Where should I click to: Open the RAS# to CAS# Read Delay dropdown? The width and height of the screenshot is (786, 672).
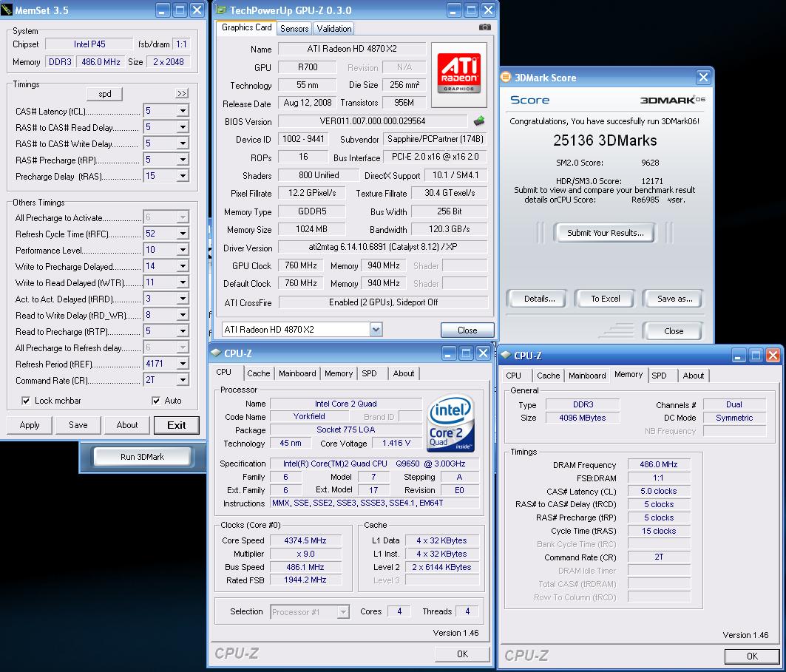[183, 127]
